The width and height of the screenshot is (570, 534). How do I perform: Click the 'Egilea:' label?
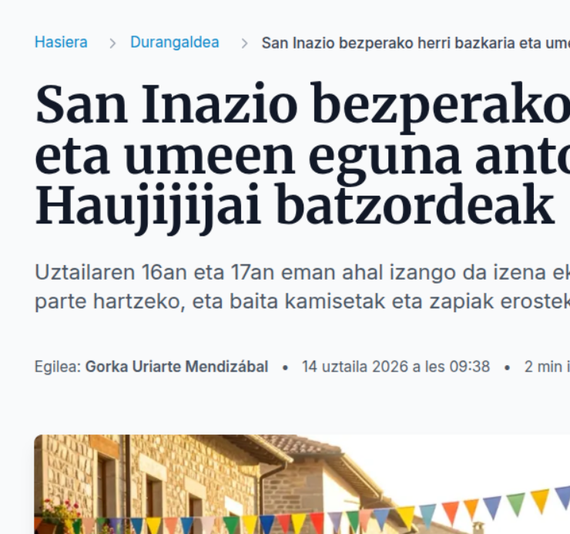58,367
